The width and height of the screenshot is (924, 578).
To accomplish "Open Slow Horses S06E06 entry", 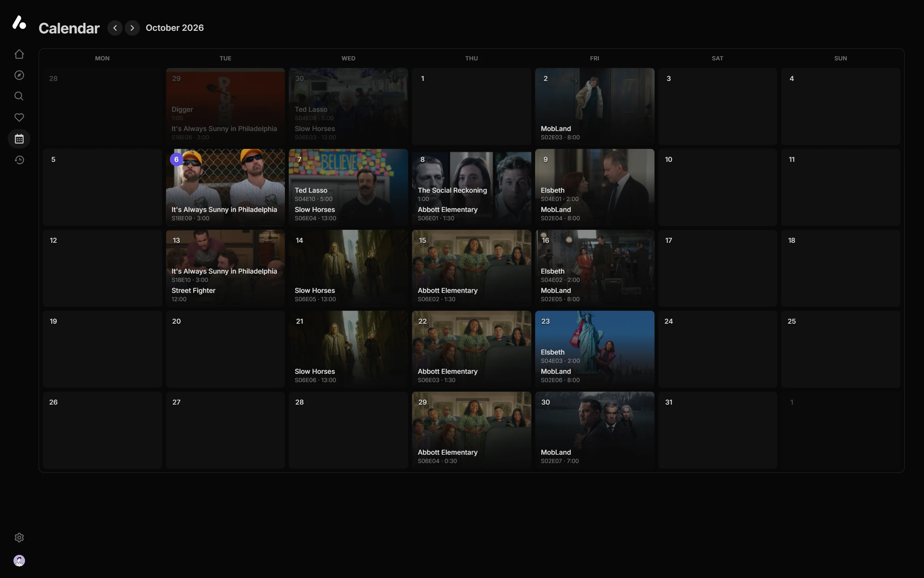I will (x=315, y=375).
